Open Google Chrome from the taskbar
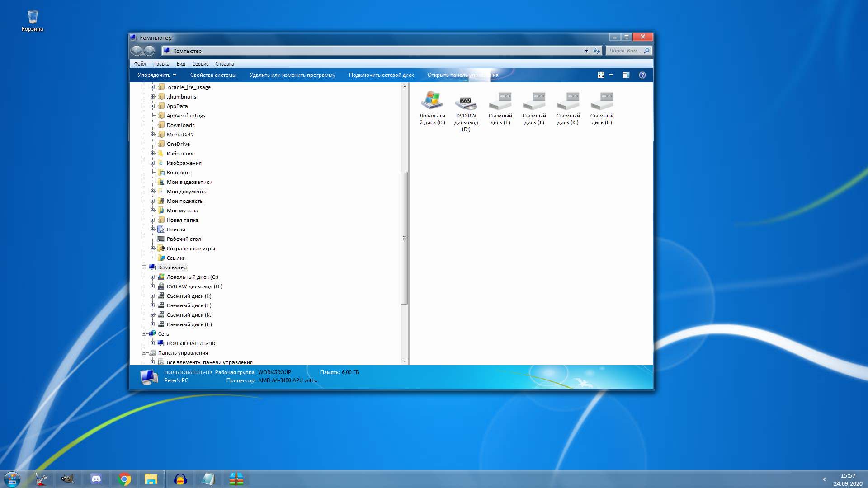The width and height of the screenshot is (868, 488). (124, 479)
